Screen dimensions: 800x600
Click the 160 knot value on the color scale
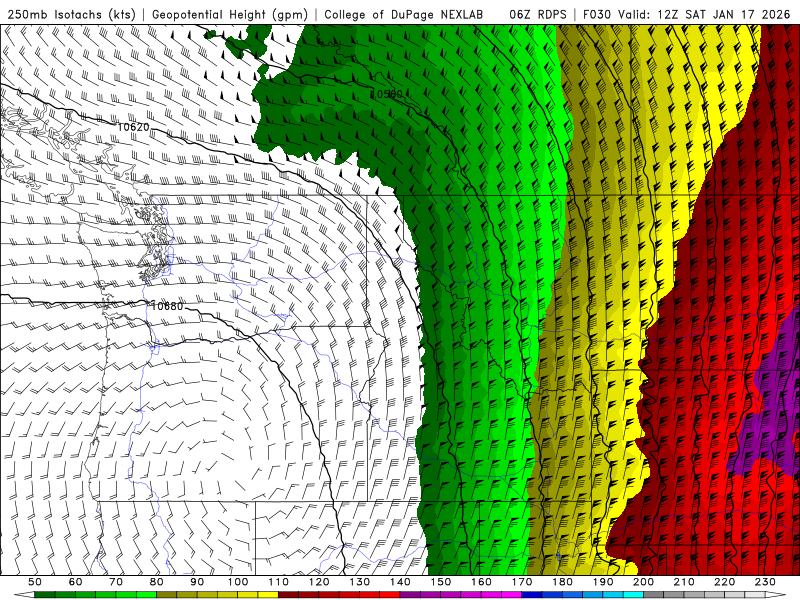point(482,582)
